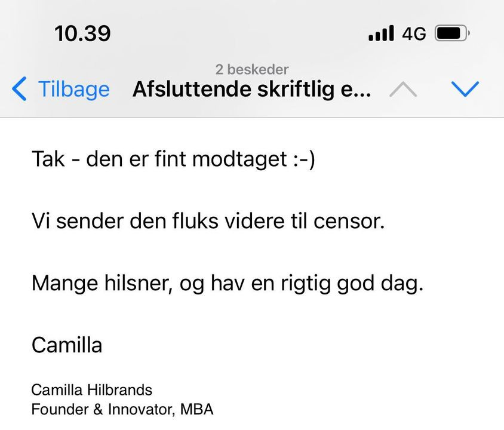Tap the '2 beskeder' thread counter

(x=252, y=69)
